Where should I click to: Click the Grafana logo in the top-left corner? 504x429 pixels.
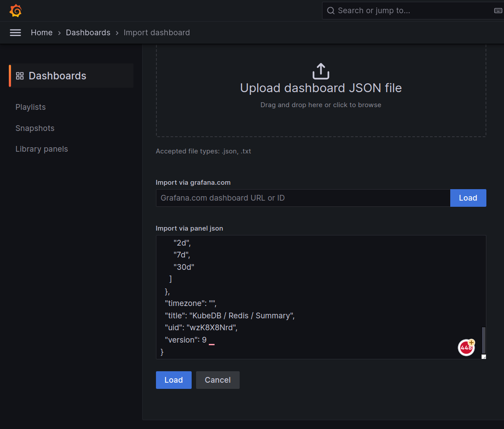click(15, 10)
